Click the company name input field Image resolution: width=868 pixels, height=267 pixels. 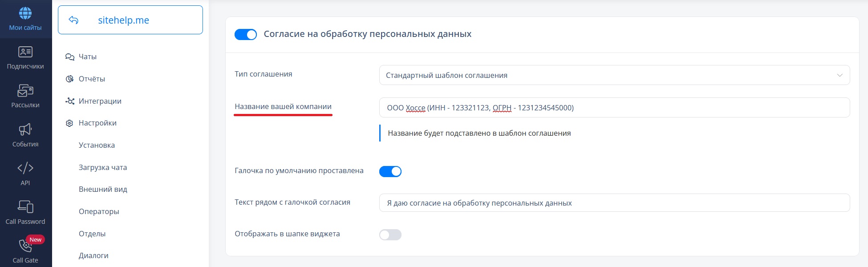[x=614, y=108]
